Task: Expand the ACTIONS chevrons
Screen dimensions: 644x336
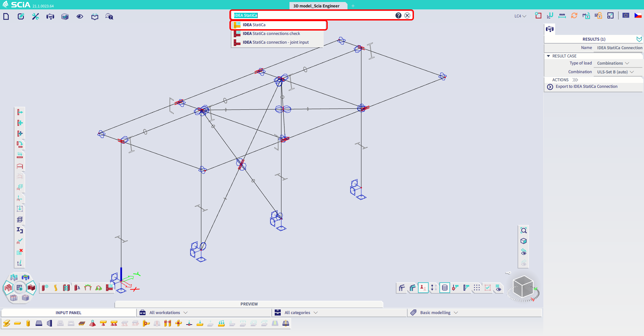Action: click(x=575, y=80)
